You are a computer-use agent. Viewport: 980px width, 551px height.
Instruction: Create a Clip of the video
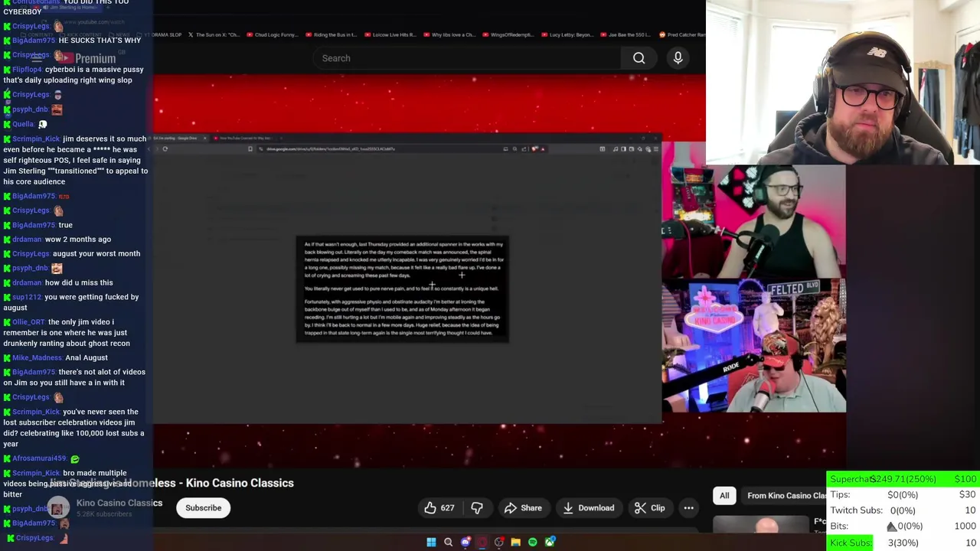(x=650, y=508)
